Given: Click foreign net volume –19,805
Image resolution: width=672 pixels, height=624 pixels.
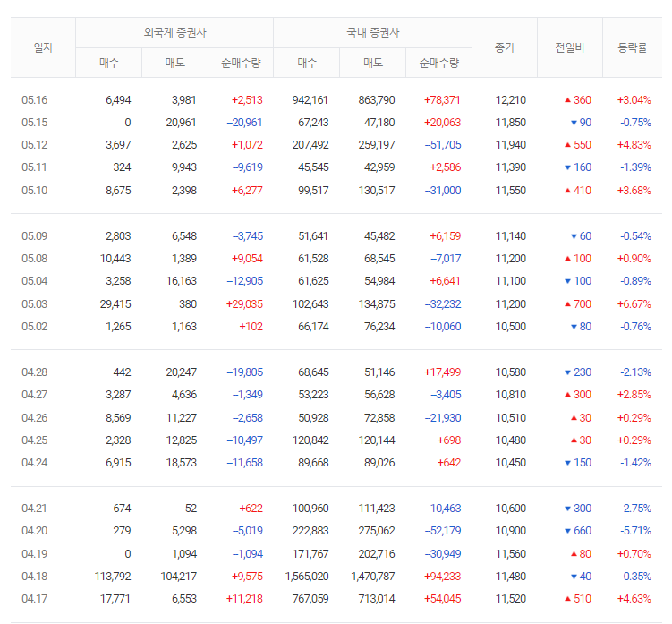Looking at the screenshot, I should click(244, 372).
